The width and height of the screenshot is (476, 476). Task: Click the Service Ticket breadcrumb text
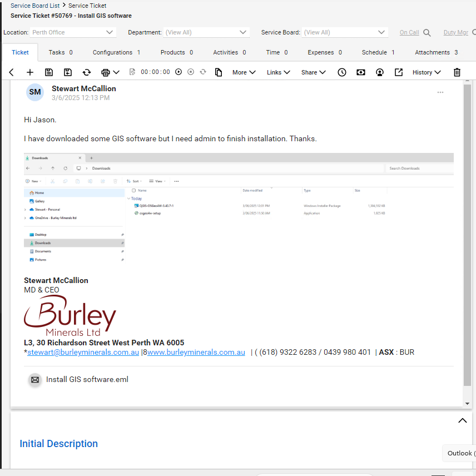(x=87, y=6)
